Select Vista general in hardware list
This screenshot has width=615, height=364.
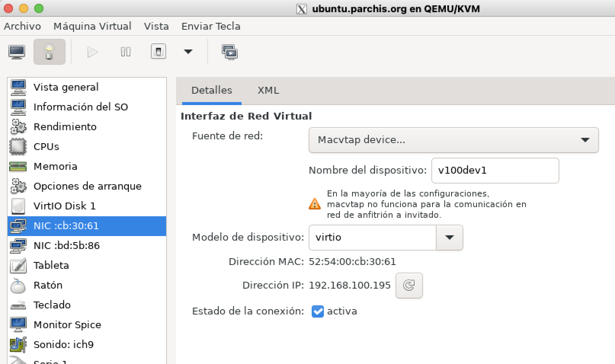(87, 87)
